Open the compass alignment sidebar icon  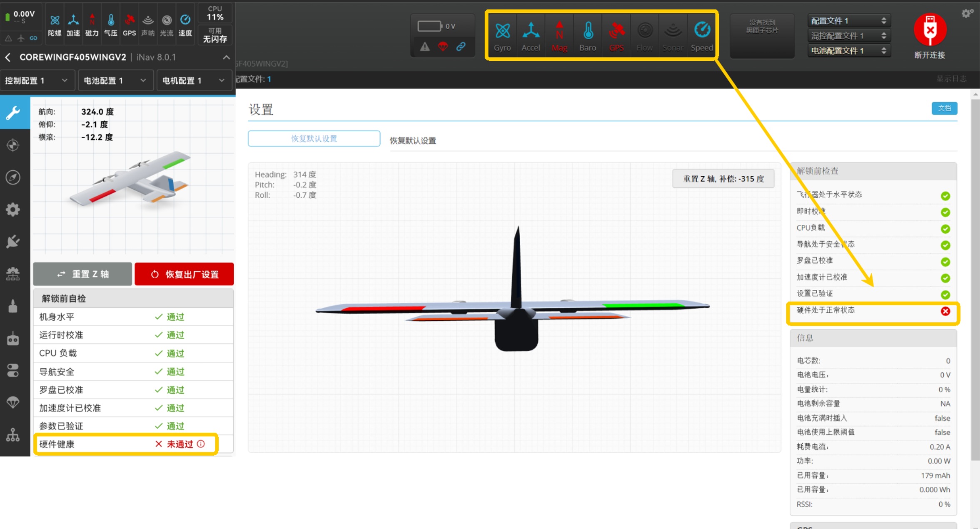13,177
